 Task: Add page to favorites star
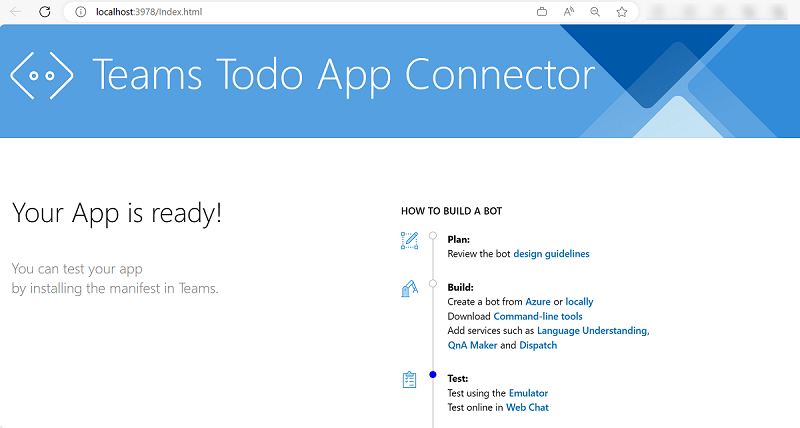(621, 12)
